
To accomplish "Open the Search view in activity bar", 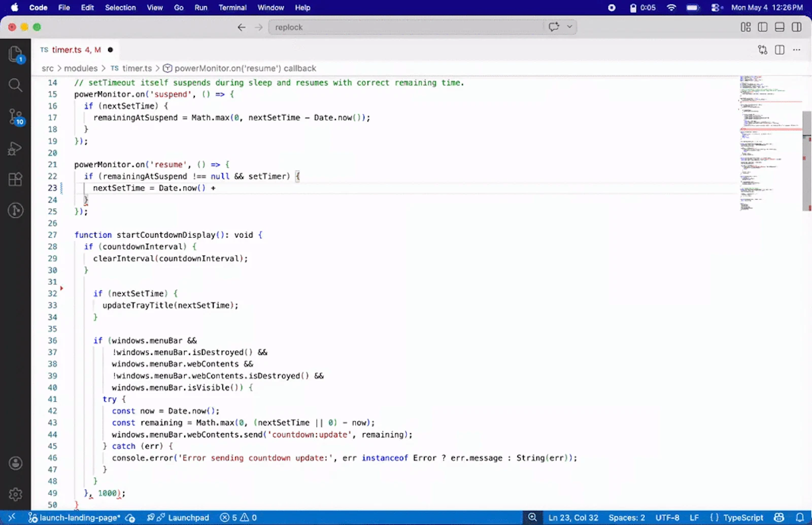I will point(15,85).
